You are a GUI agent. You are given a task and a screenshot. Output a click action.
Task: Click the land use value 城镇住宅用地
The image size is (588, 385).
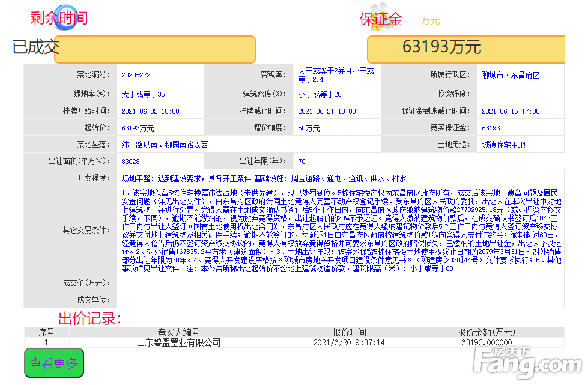[503, 145]
